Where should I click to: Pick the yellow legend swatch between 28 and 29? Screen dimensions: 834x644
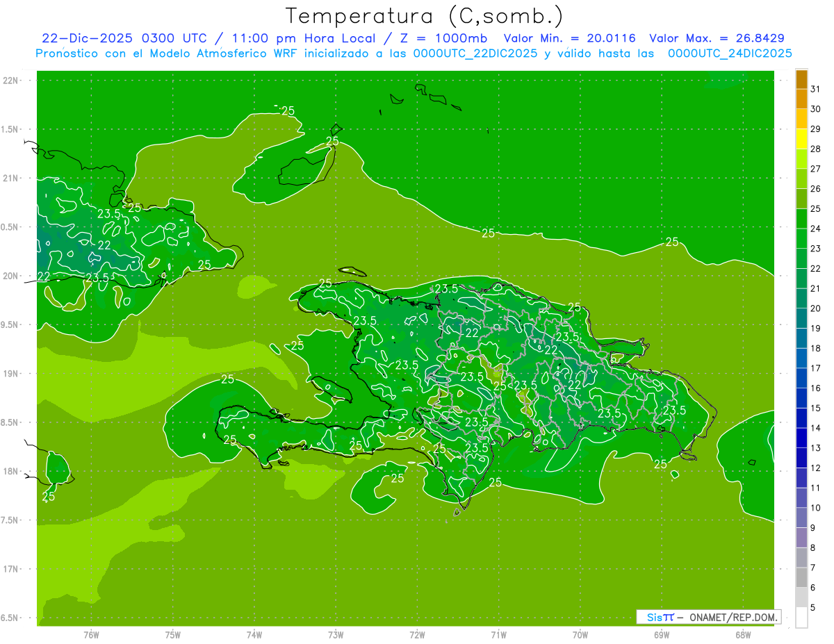801,139
